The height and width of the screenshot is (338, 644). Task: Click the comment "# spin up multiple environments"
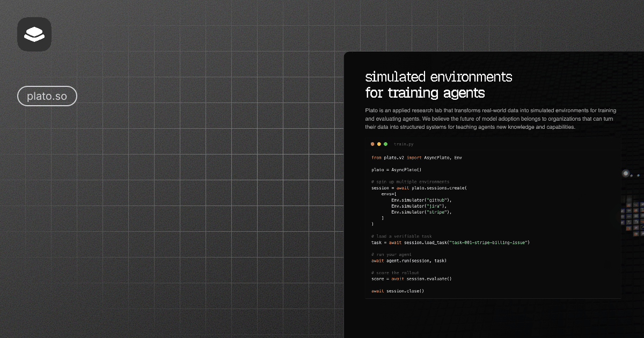coord(411,182)
